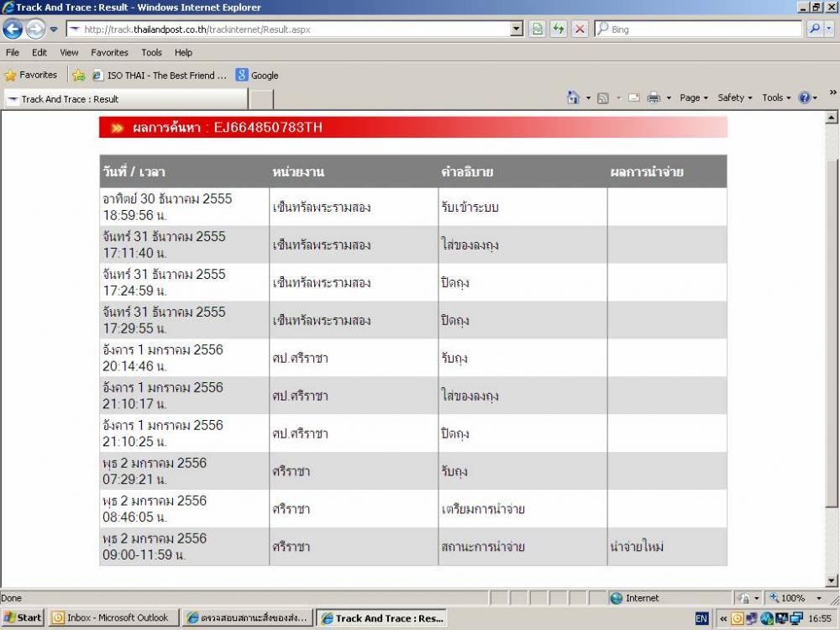Click the red Stop loading icon
Image resolution: width=840 pixels, height=630 pixels.
[580, 29]
